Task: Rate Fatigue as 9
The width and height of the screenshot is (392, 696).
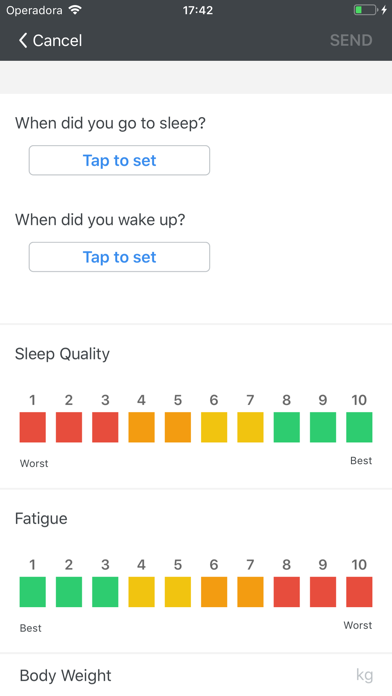Action: 323,592
